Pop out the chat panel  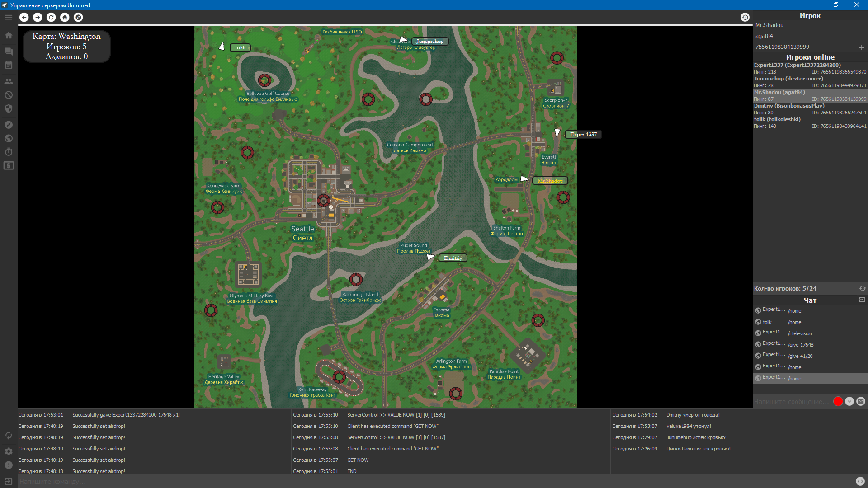(862, 300)
